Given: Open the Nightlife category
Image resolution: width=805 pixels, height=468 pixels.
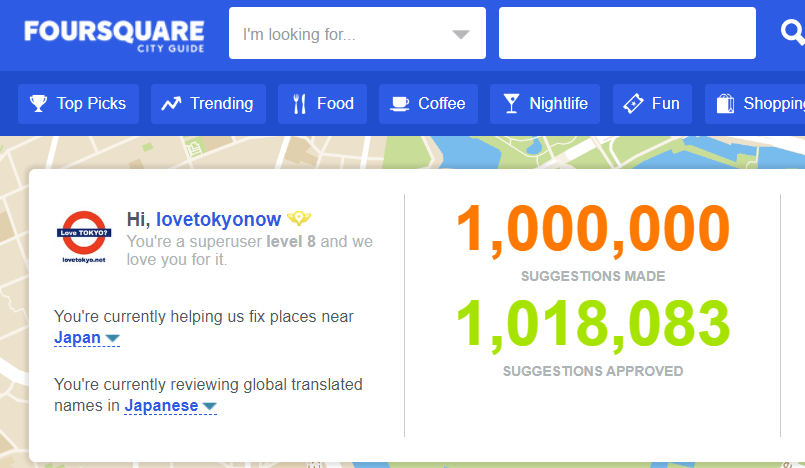Looking at the screenshot, I should [x=545, y=104].
